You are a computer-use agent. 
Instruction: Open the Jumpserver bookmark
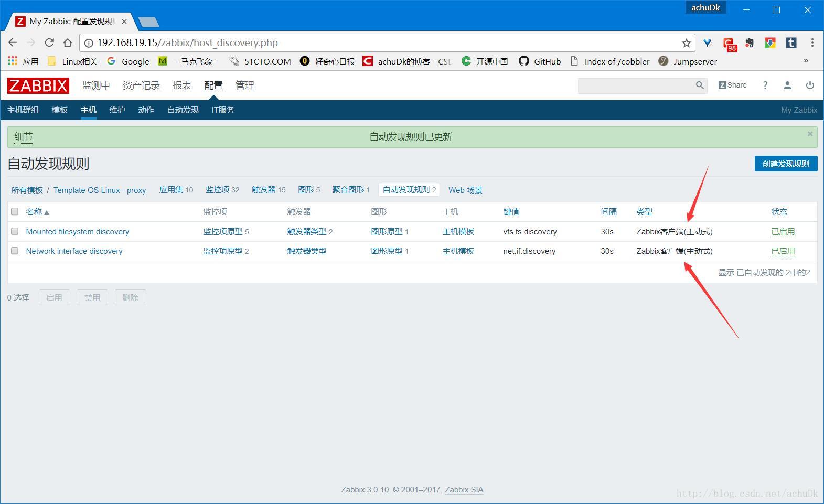(x=688, y=61)
